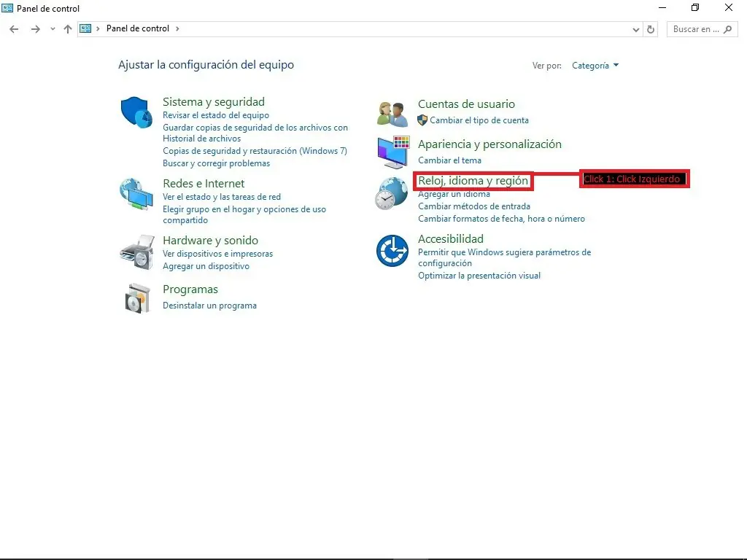Click Panel de control breadcrumb segment
Image resolution: width=747 pixels, height=560 pixels.
click(138, 28)
